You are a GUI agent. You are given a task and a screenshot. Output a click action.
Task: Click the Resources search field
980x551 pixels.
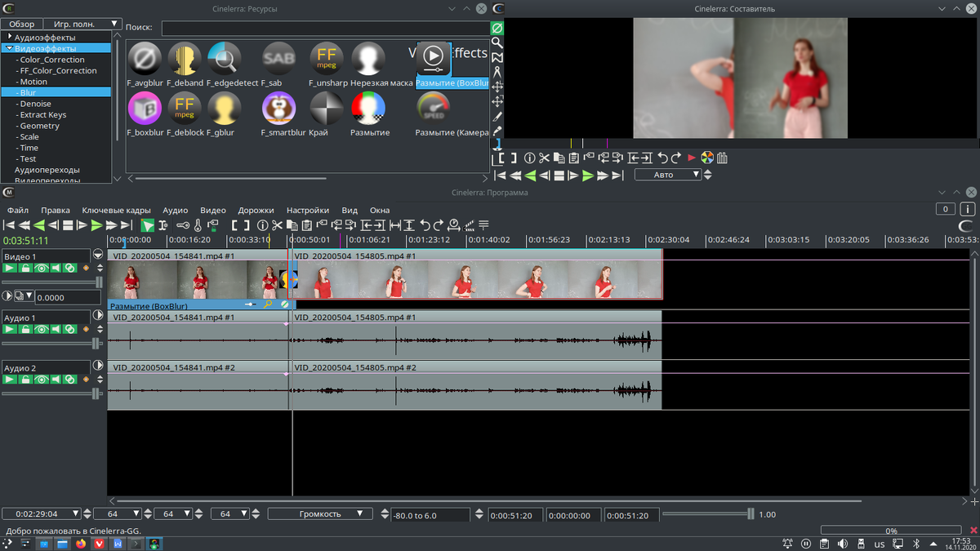pyautogui.click(x=324, y=28)
